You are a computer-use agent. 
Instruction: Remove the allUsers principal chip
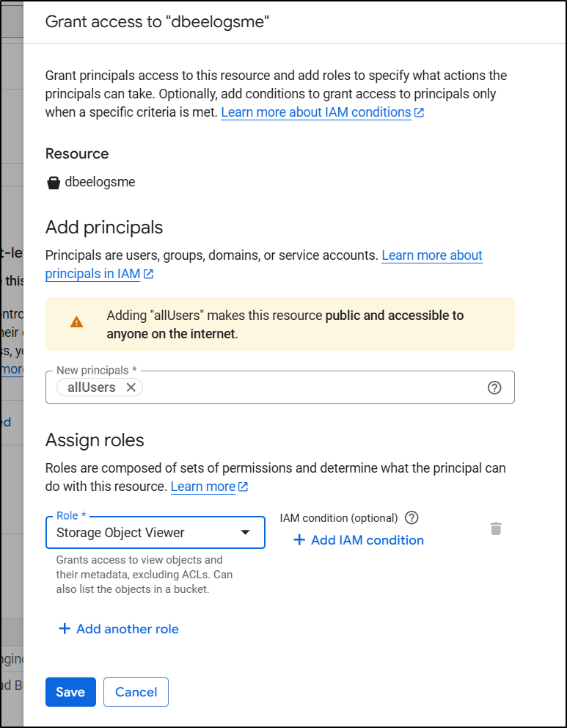(131, 387)
